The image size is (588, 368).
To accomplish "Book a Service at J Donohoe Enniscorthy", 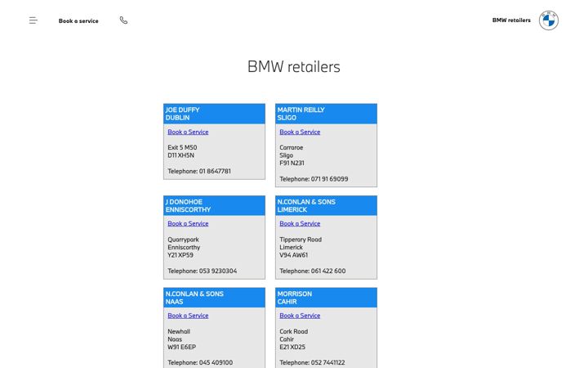I will [188, 223].
